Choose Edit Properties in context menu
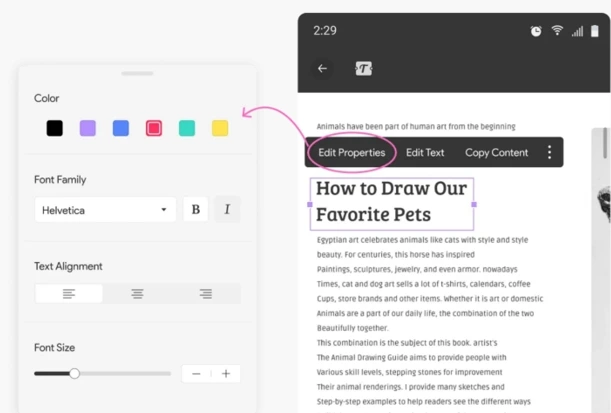Viewport: 611px width, 413px height. 352,153
